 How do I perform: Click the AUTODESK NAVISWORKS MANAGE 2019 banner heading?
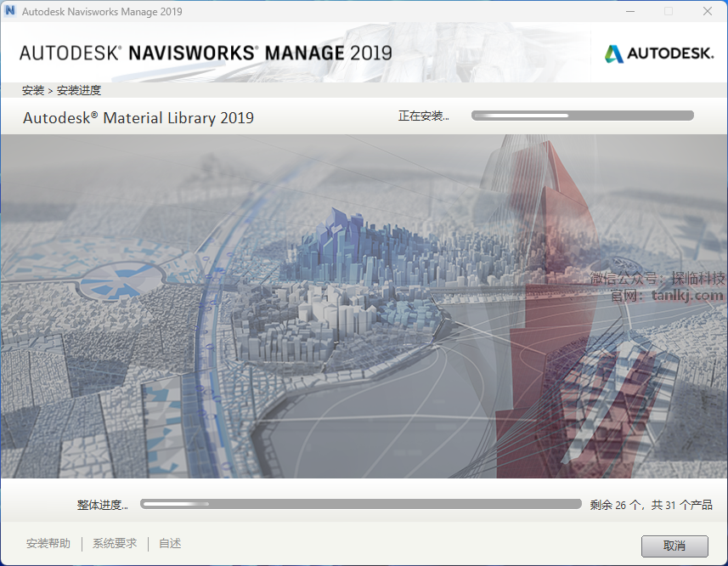point(206,53)
